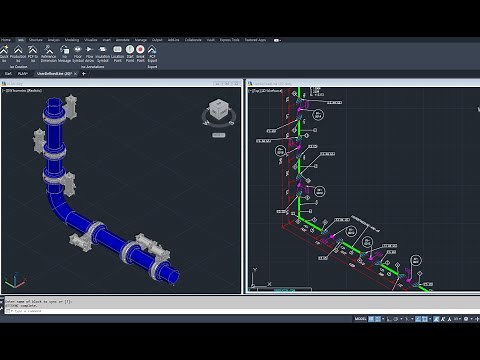This screenshot has width=480, height=360.
Task: Open the ribbon display options dropdown
Action: pos(277,40)
